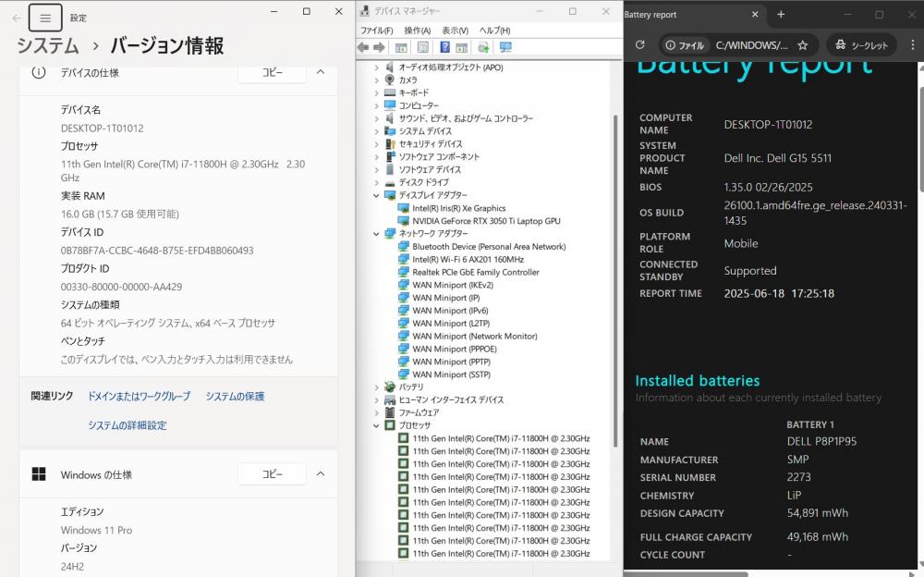Copy device specifications with コピー button
924x577 pixels.
tap(273, 72)
